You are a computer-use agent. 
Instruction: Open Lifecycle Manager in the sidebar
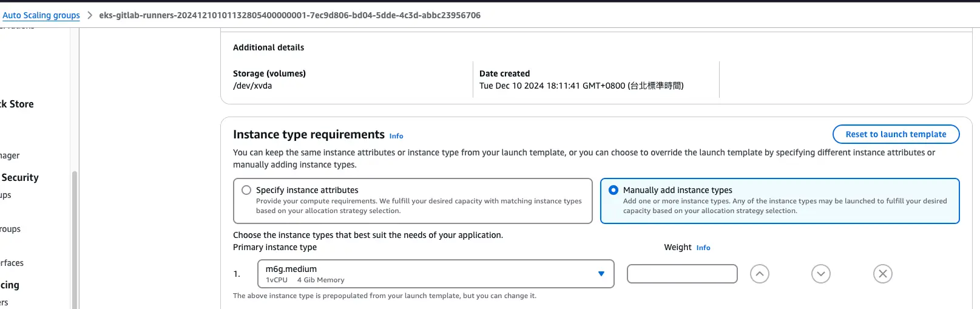[x=10, y=155]
